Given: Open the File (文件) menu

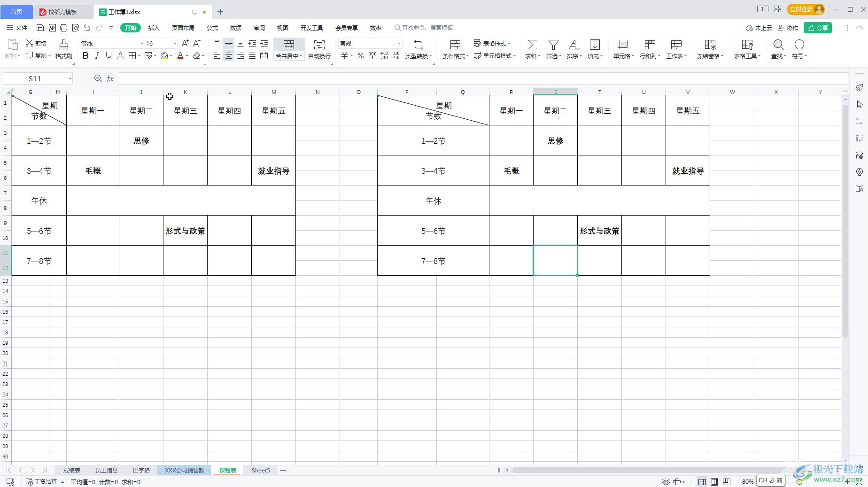Looking at the screenshot, I should 17,28.
